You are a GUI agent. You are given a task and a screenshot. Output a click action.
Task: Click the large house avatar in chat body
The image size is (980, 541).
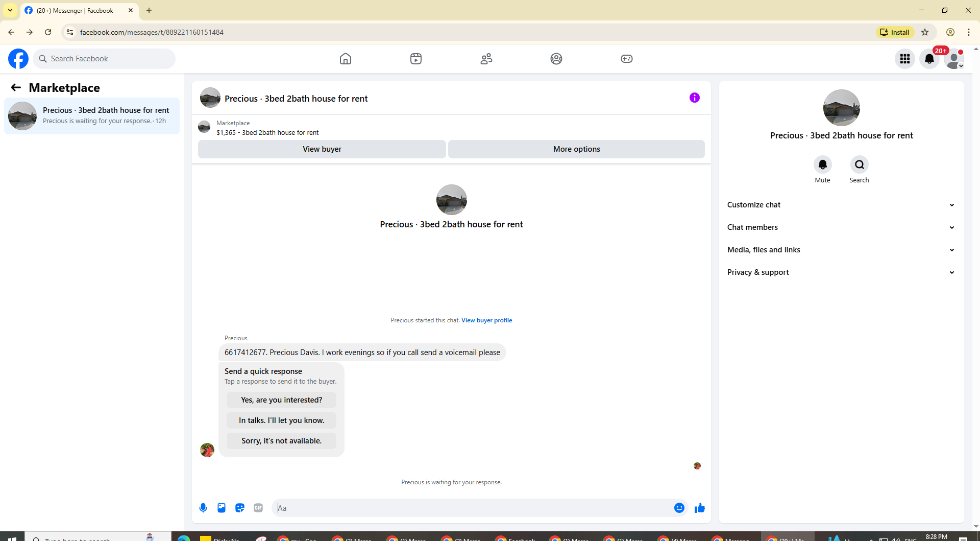pos(452,200)
